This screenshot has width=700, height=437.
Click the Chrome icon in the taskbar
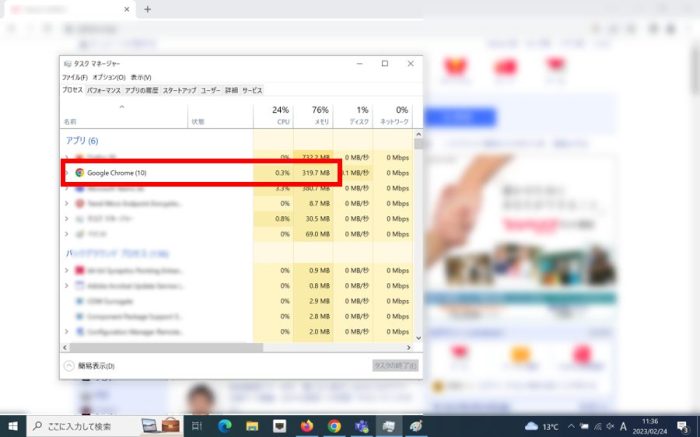[334, 426]
